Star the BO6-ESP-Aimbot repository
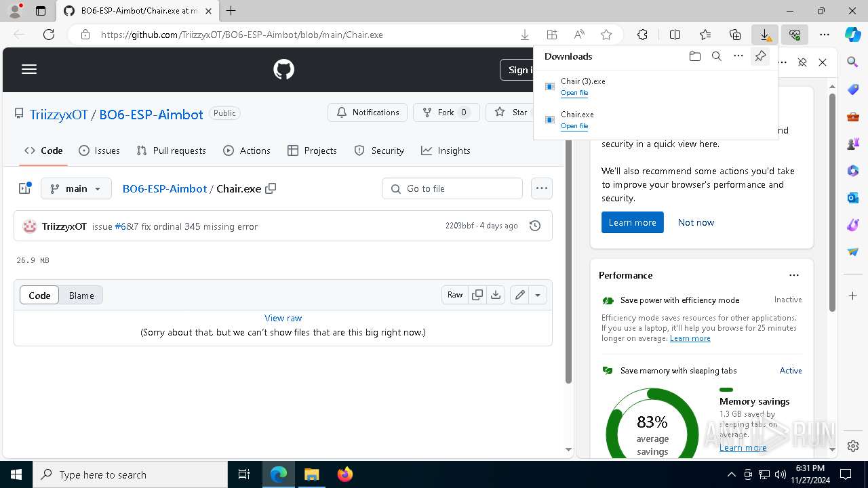Image resolution: width=868 pixels, height=488 pixels. (x=513, y=113)
